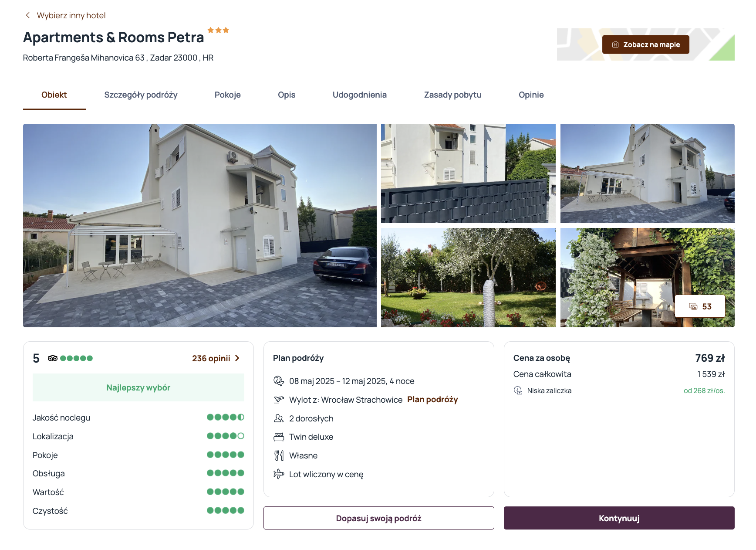The height and width of the screenshot is (550, 756).
Task: Click the Kontynuuj button
Action: (x=619, y=518)
